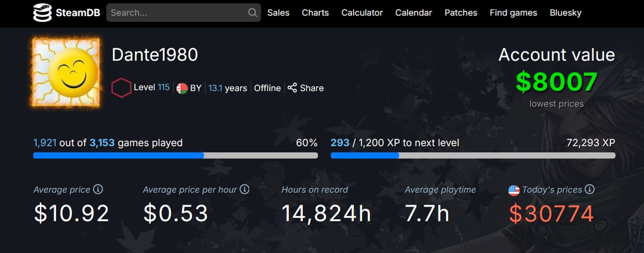
Task: Click the red hexagon level badge
Action: coord(121,88)
